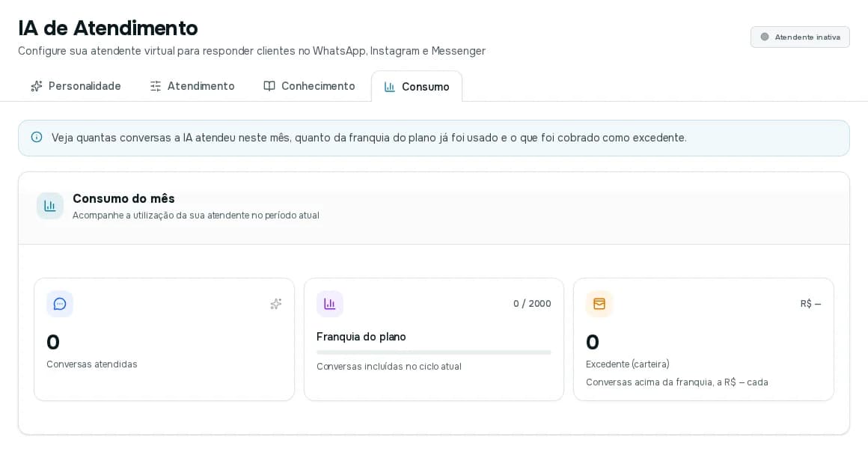The image size is (868, 449).
Task: Click the Conversas atendidas label
Action: coord(92,364)
